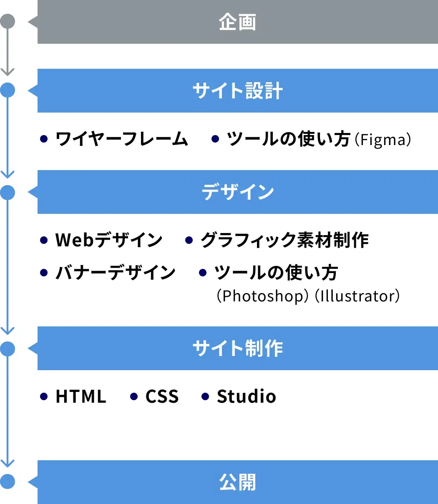Toggle the bullet next to HTML

pos(43,396)
